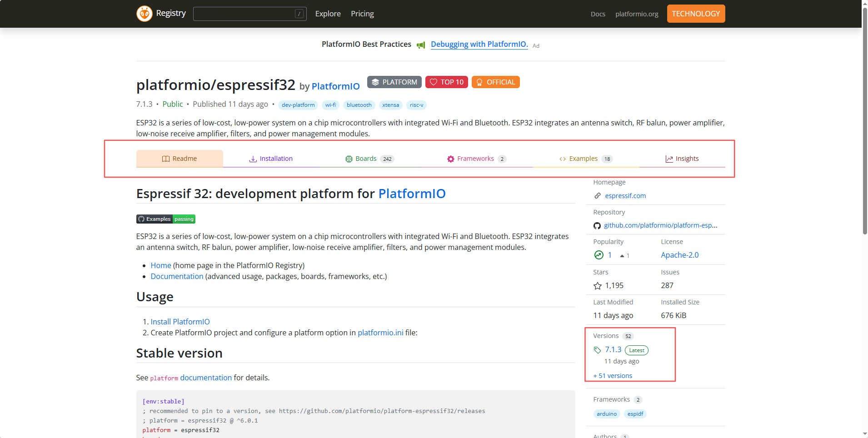Select the risc-v tag
This screenshot has width=868, height=438.
417,105
